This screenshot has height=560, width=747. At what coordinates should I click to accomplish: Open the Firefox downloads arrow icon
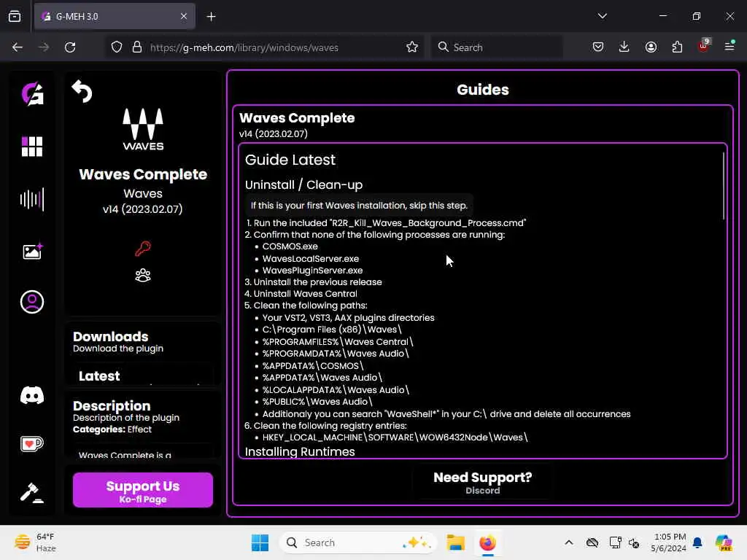tap(624, 47)
